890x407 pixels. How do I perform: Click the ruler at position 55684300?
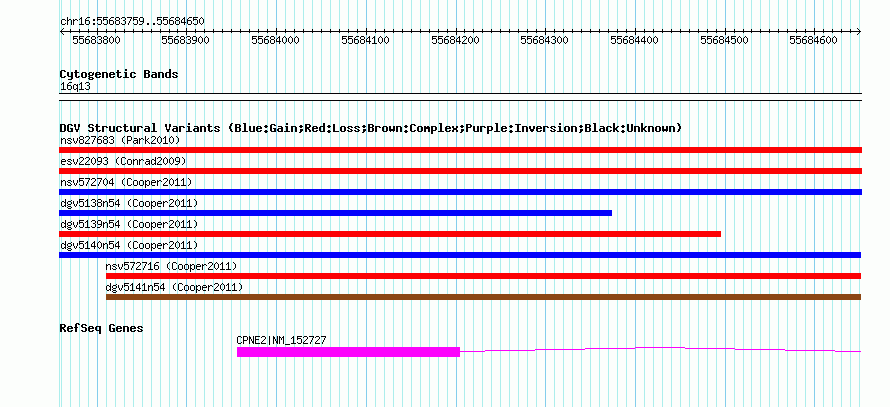click(545, 40)
